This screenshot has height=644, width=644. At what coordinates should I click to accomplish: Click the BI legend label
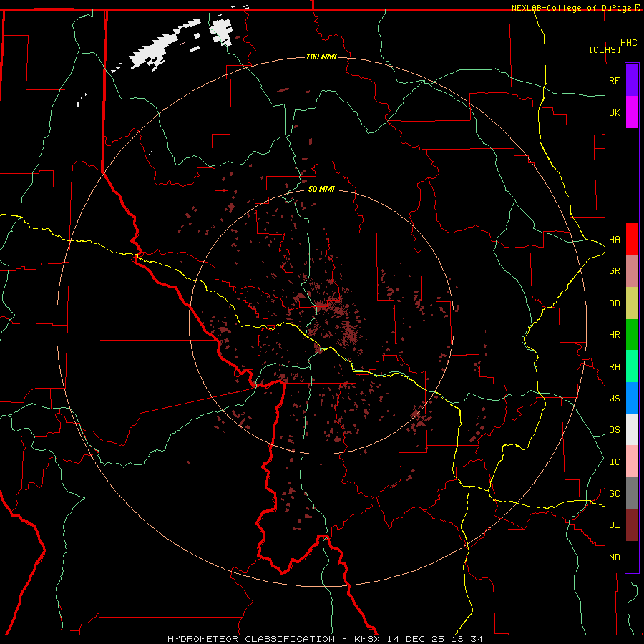614,525
